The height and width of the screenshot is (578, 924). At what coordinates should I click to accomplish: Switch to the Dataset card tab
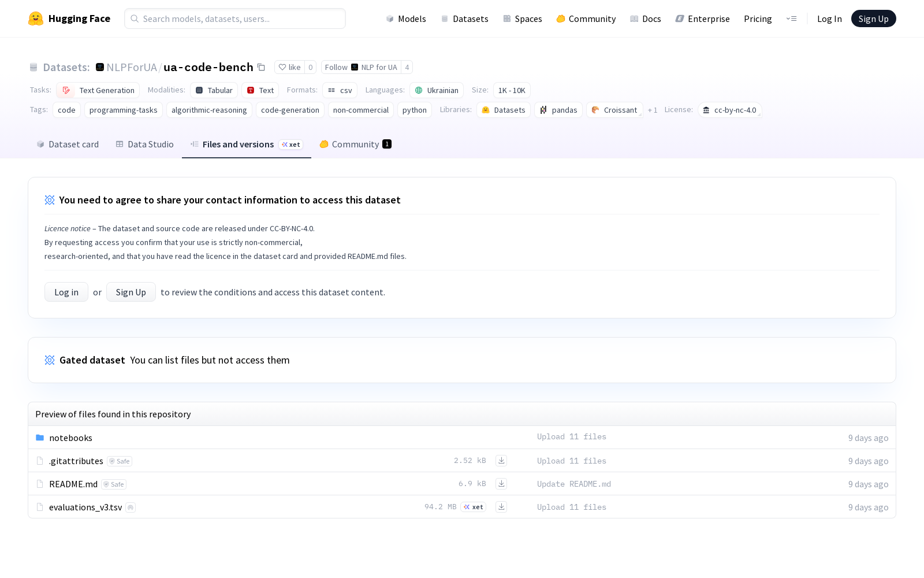68,144
